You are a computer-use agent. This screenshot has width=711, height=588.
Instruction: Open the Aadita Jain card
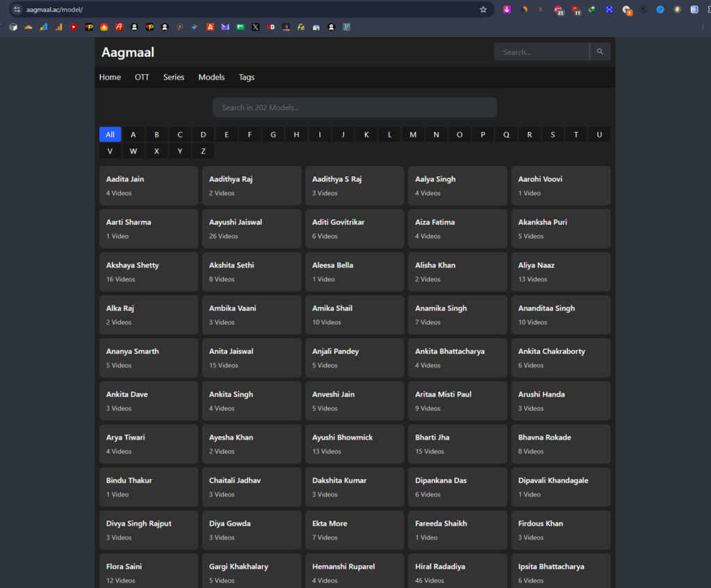tap(149, 185)
